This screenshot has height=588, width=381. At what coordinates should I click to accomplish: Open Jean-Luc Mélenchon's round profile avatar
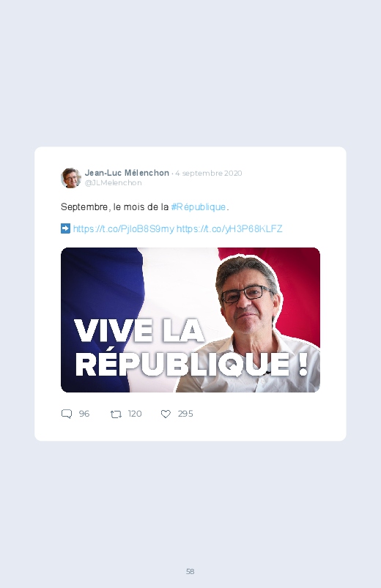[71, 178]
